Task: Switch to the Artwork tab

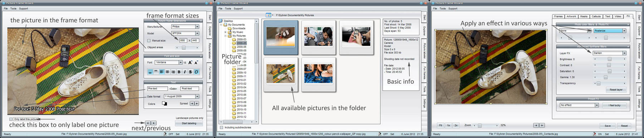Action: 571,16
